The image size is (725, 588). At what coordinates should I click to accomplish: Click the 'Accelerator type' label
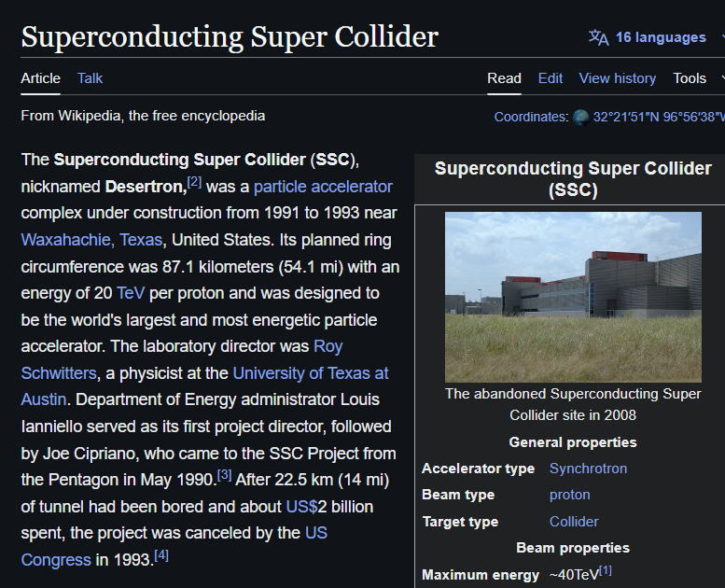pos(478,469)
